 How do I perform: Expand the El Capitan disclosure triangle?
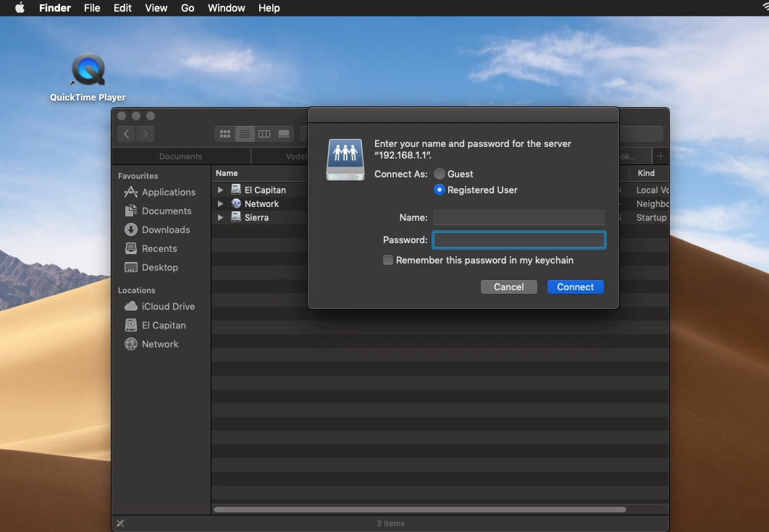[x=221, y=190]
